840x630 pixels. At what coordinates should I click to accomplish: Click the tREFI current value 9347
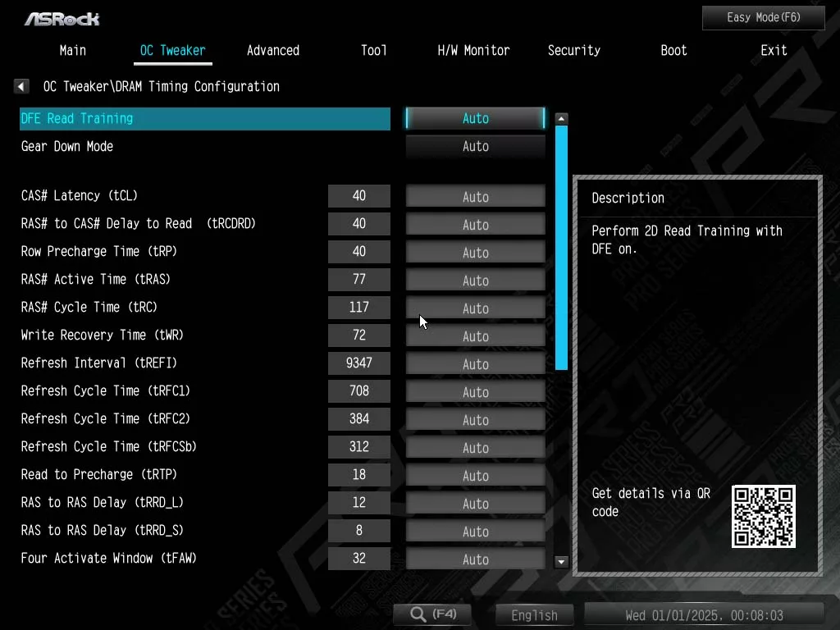(359, 363)
